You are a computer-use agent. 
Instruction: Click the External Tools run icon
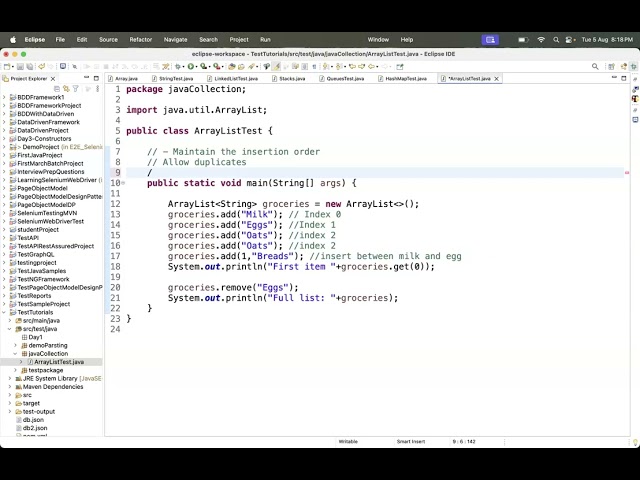(217, 66)
